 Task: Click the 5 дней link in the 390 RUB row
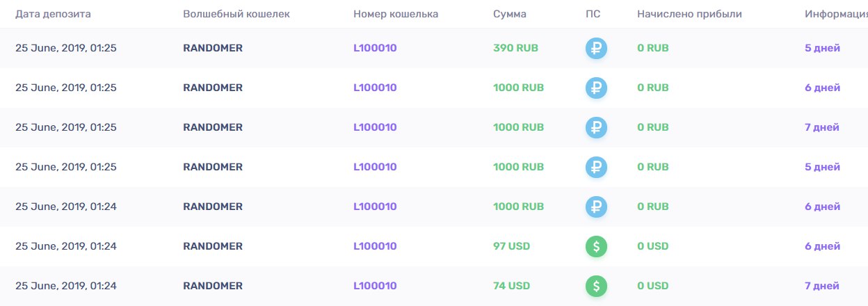[822, 48]
